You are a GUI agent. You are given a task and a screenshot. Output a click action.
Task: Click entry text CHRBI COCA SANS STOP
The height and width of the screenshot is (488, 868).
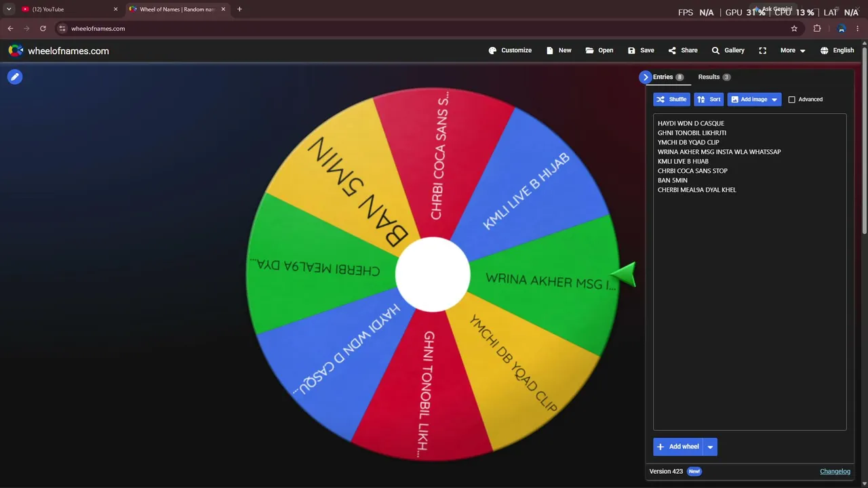coord(692,171)
